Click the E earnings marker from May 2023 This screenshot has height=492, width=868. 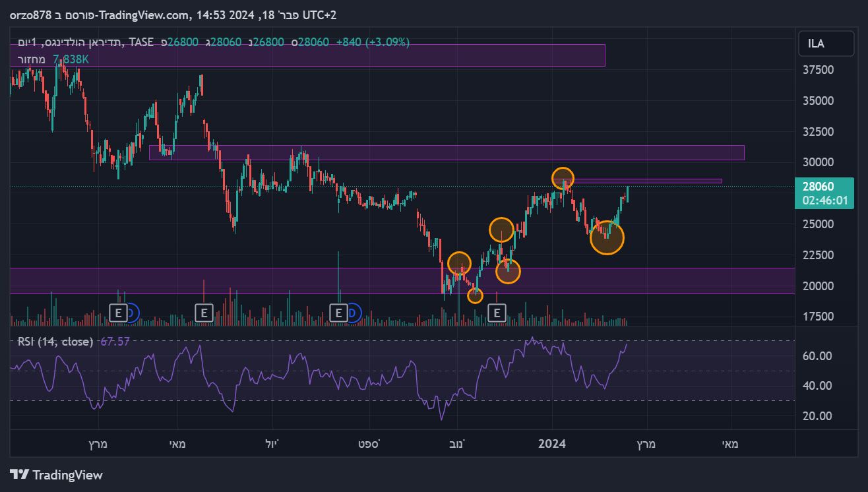[204, 312]
